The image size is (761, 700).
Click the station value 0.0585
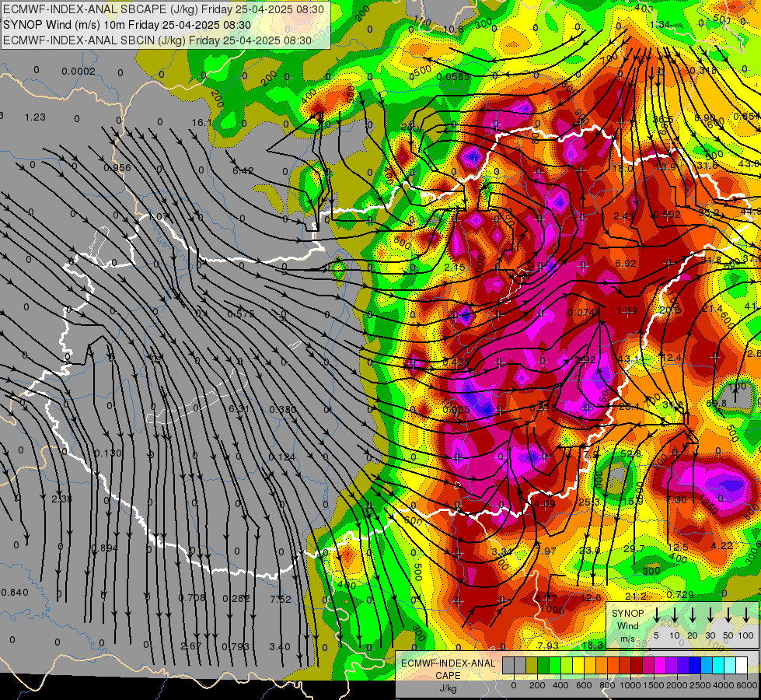pyautogui.click(x=453, y=77)
